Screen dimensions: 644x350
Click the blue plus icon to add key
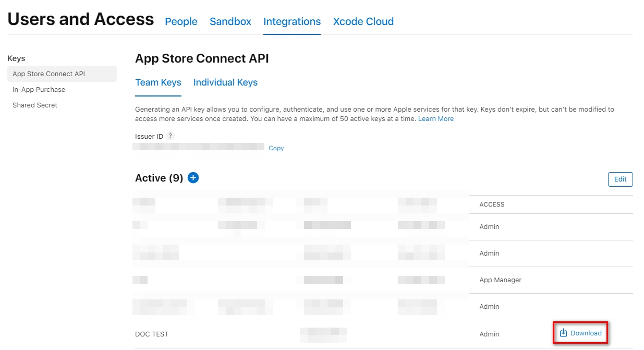click(x=193, y=178)
